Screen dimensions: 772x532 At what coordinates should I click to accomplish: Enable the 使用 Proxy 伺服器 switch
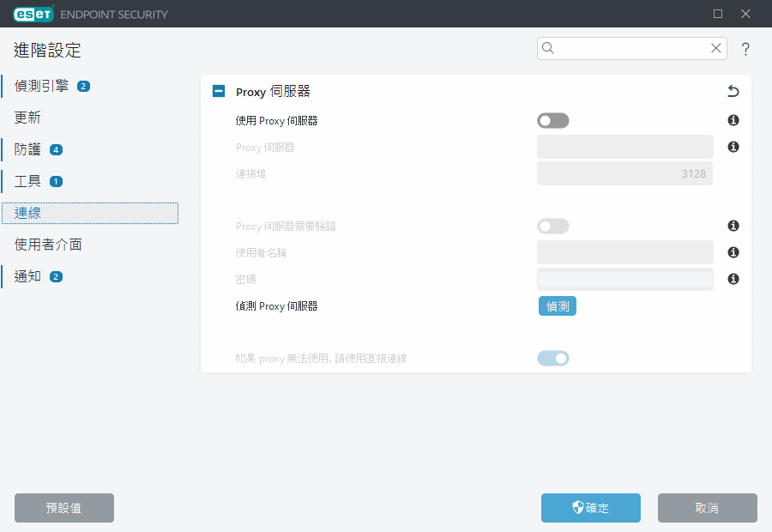coord(553,120)
